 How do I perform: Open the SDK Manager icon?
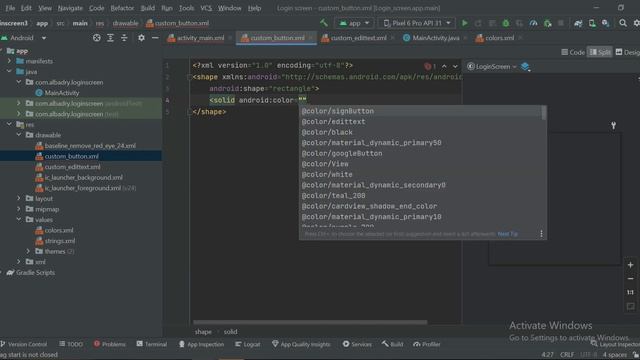[606, 23]
